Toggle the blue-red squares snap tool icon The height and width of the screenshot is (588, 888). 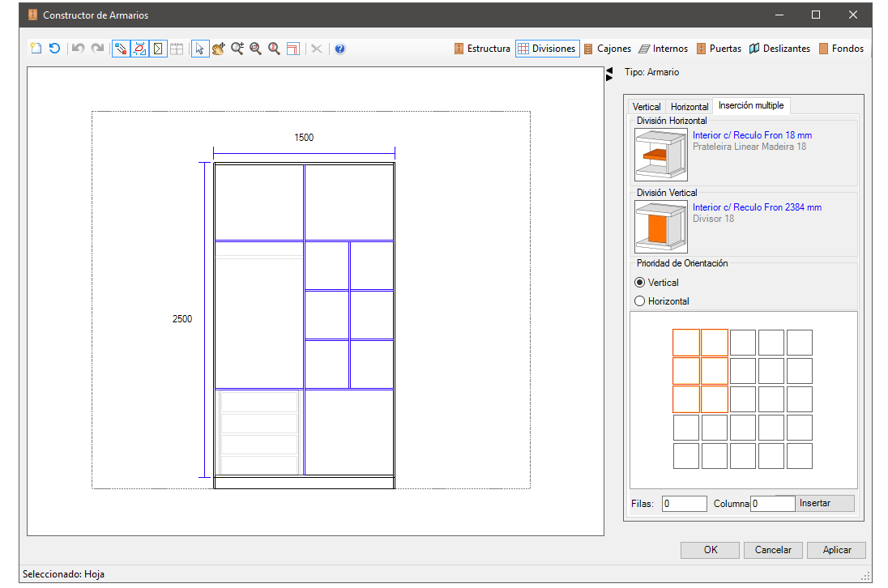[x=121, y=49]
